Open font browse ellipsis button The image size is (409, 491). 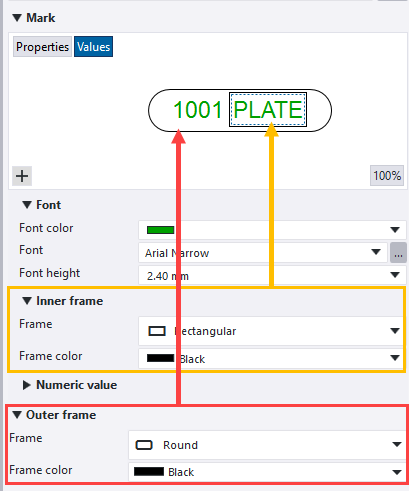pos(398,253)
